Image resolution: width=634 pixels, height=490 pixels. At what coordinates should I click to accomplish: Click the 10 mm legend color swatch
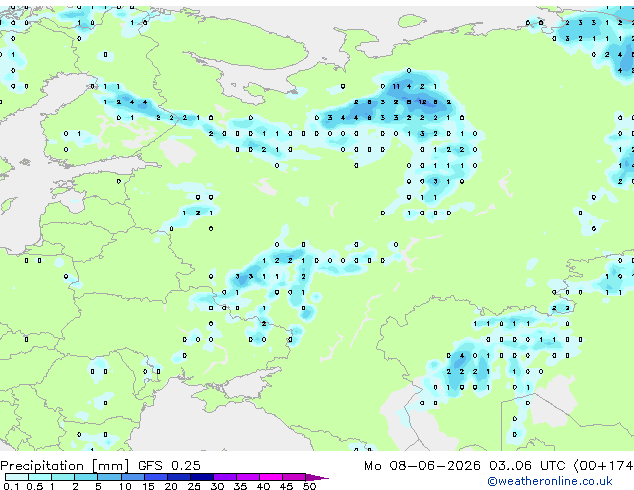132,477
